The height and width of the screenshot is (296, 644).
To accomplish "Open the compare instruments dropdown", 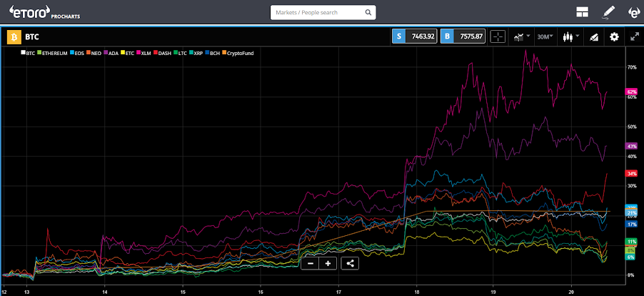I will coord(522,36).
